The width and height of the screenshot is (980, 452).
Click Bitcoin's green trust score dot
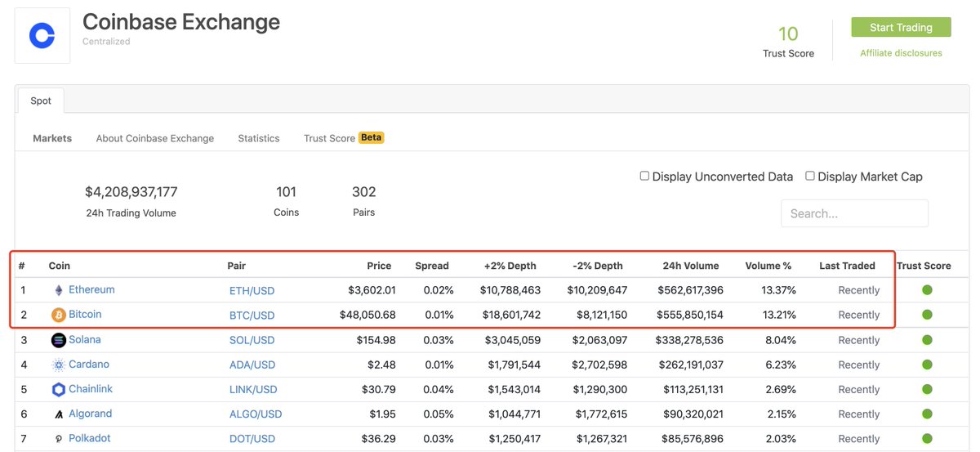(x=926, y=315)
